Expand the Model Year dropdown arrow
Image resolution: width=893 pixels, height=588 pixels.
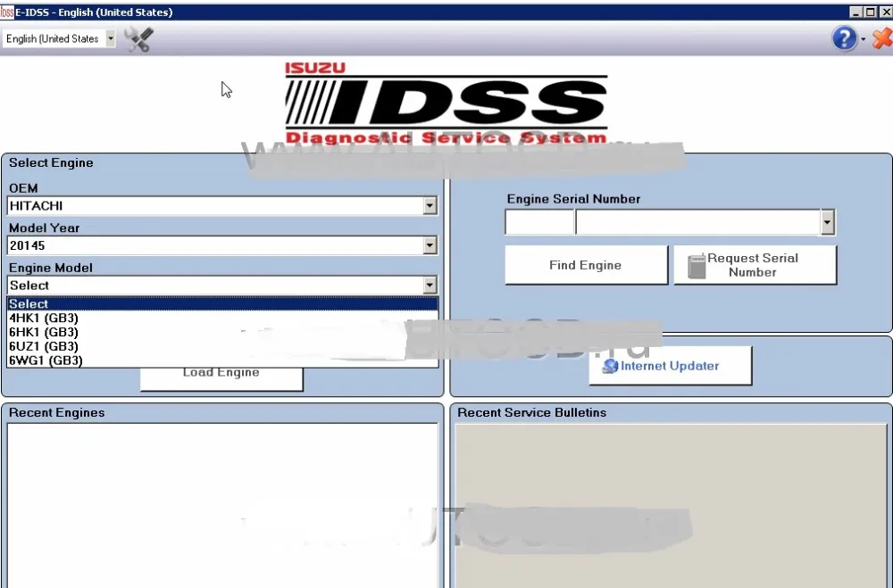(x=430, y=245)
